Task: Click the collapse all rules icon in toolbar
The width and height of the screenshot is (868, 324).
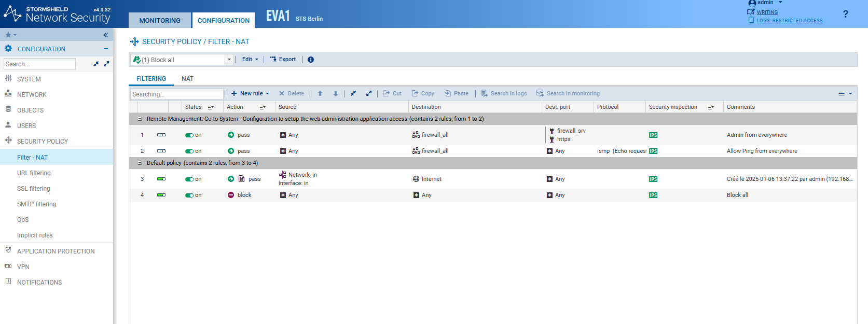Action: [x=353, y=94]
